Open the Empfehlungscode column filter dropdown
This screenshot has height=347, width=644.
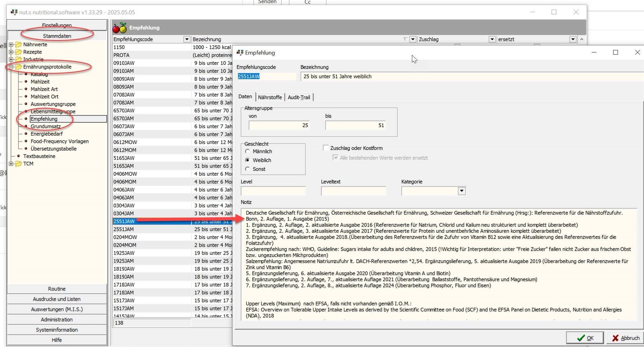(186, 40)
